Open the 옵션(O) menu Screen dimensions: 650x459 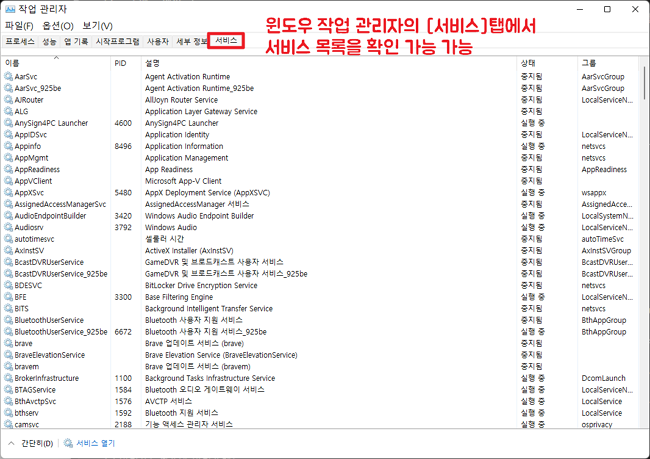click(58, 26)
